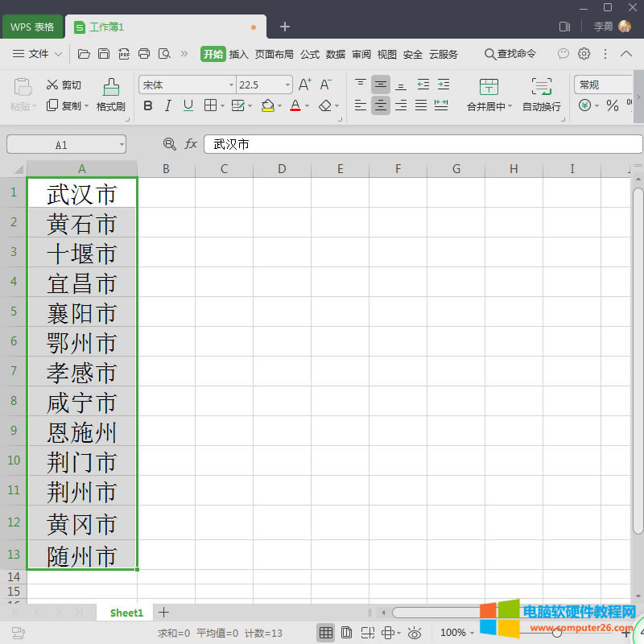Screen dimensions: 644x644
Task: Click the eraser clear-format icon
Action: click(324, 105)
